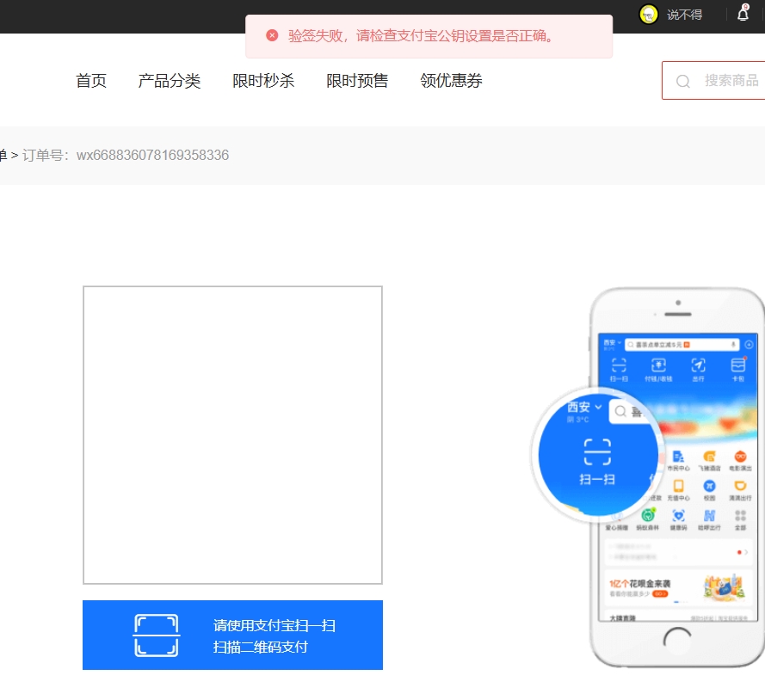Click the 请使用支付宝扫一扫 text
765x700 pixels.
click(275, 625)
